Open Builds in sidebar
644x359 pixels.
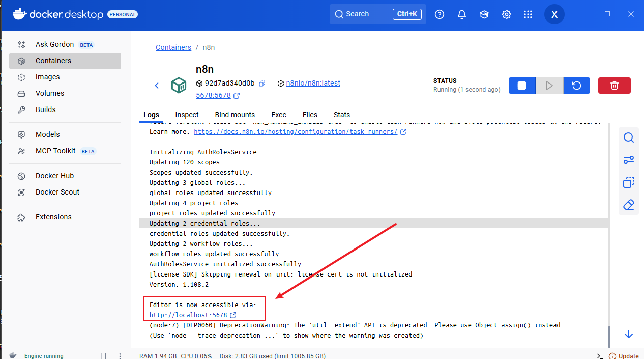click(65, 109)
